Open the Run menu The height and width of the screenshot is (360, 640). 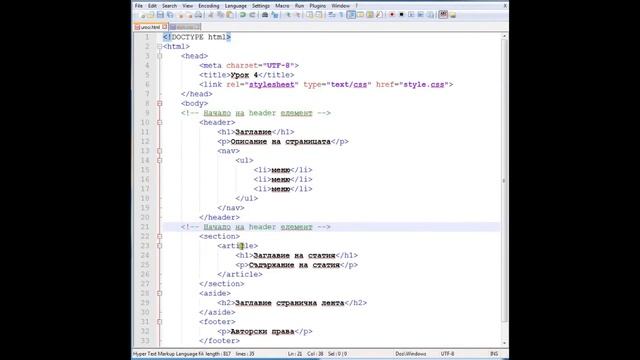[x=300, y=6]
